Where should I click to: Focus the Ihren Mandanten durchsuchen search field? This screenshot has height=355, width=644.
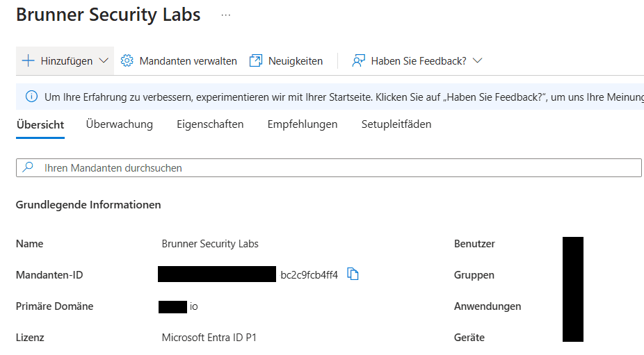pos(328,168)
